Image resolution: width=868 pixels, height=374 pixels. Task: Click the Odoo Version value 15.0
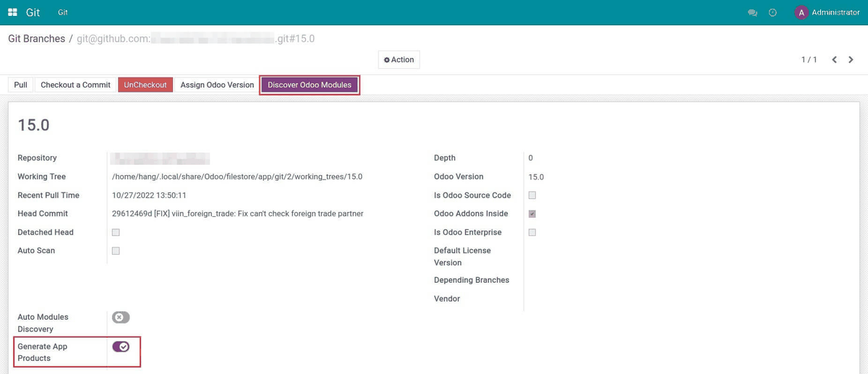coord(536,177)
